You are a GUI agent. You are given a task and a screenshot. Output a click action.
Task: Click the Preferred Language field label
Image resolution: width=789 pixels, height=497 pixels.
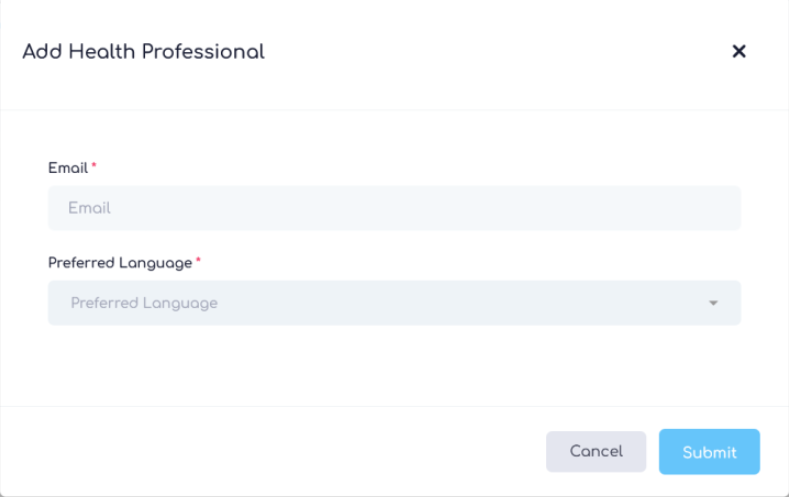tap(120, 263)
